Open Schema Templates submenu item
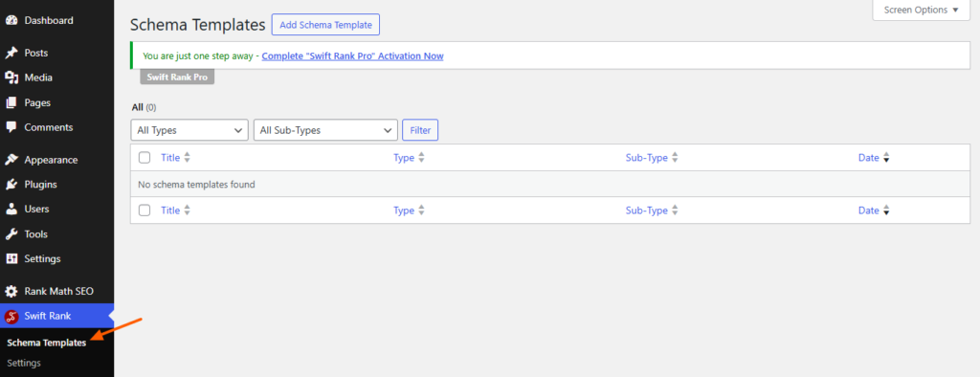Screen dimensions: 980x377 coord(46,343)
